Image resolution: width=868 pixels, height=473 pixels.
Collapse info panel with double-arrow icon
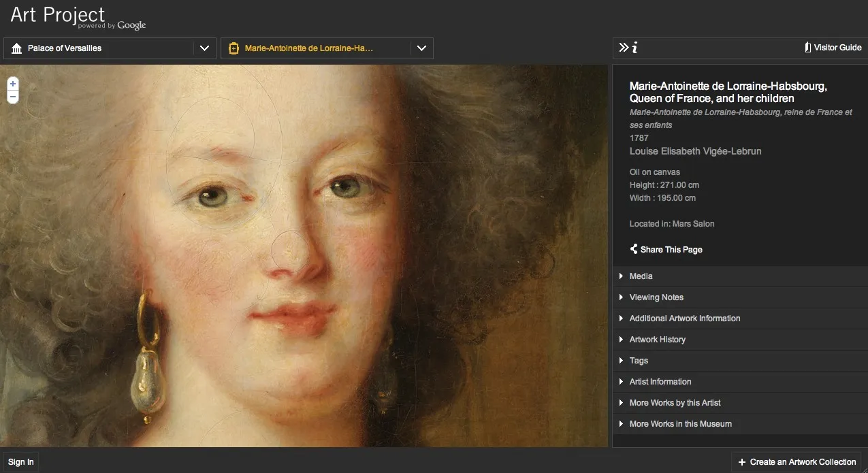click(x=624, y=48)
